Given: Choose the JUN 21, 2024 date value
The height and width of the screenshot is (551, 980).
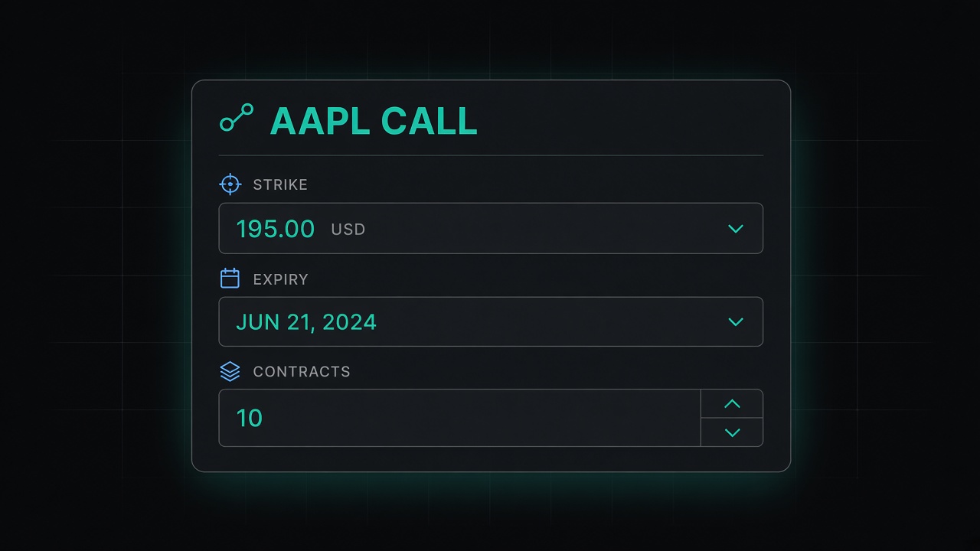Looking at the screenshot, I should [306, 322].
